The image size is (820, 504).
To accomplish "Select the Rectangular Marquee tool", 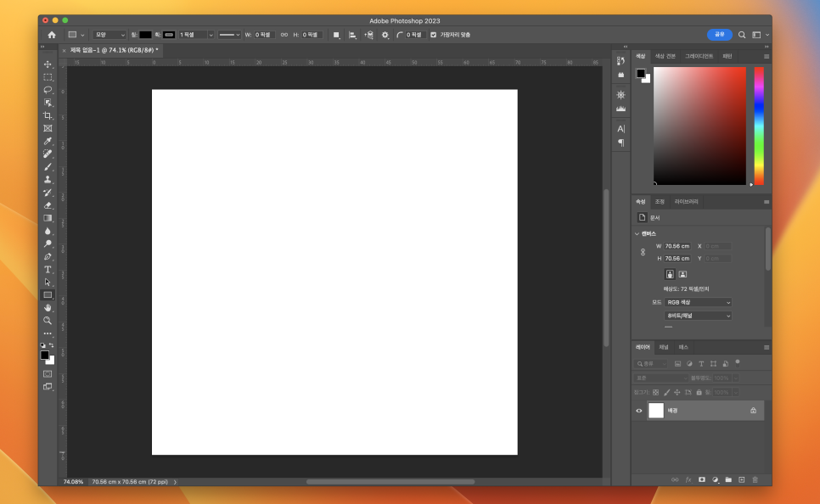I will pyautogui.click(x=48, y=77).
